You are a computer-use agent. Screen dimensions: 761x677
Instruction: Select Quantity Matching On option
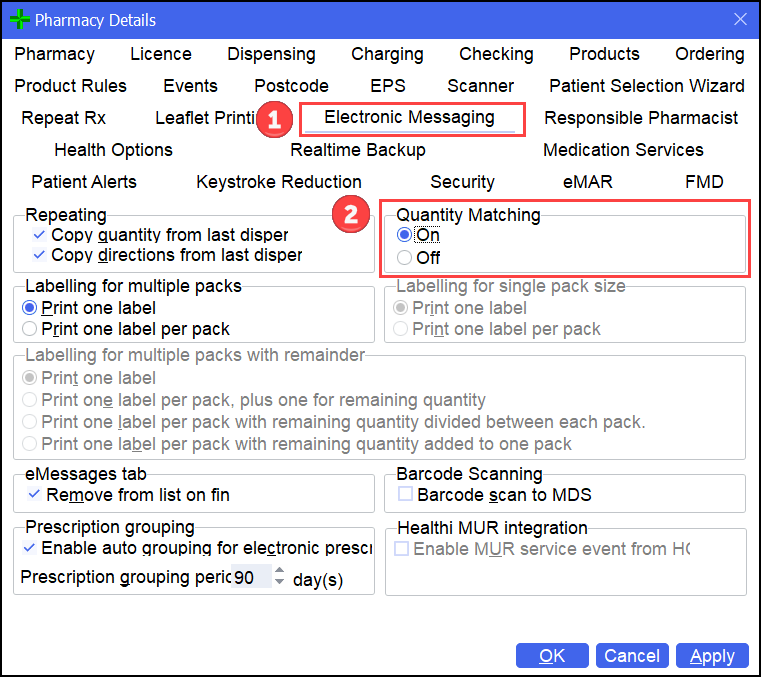pos(404,235)
